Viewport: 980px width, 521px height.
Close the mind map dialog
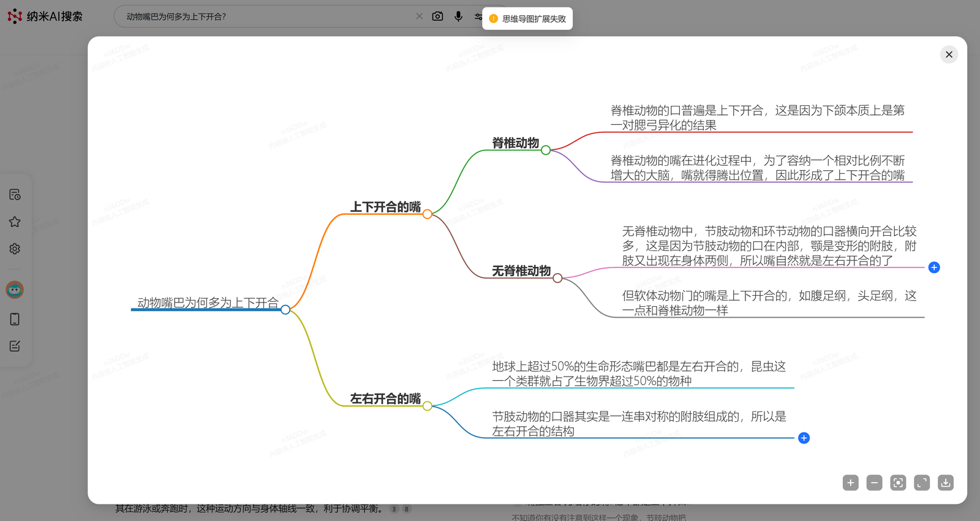pyautogui.click(x=949, y=54)
